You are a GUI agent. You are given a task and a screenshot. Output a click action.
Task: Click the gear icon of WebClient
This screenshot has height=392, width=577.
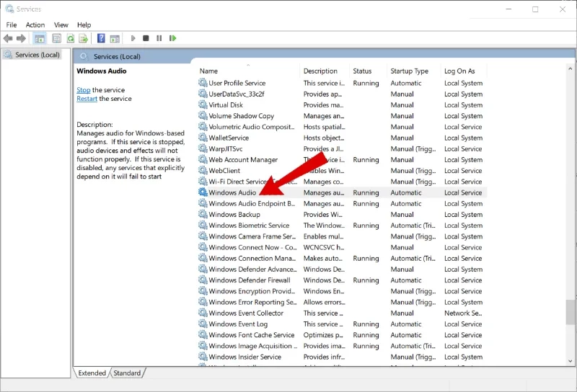coord(203,170)
